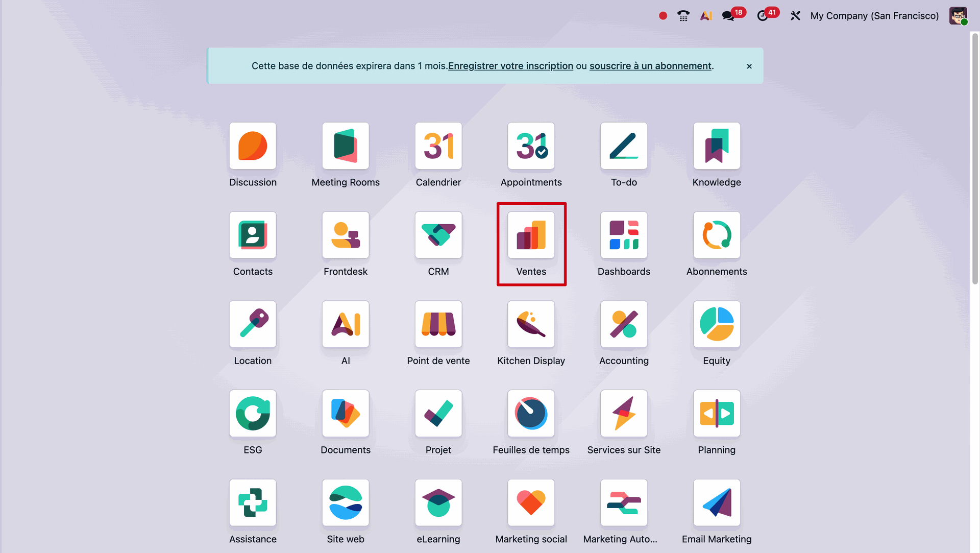Open conversations menu with 18 badge

click(x=728, y=16)
